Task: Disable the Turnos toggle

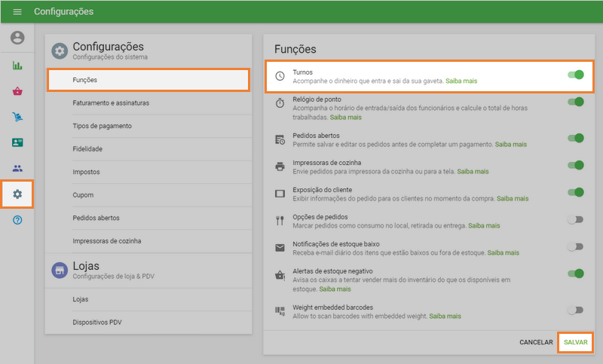Action: [575, 75]
